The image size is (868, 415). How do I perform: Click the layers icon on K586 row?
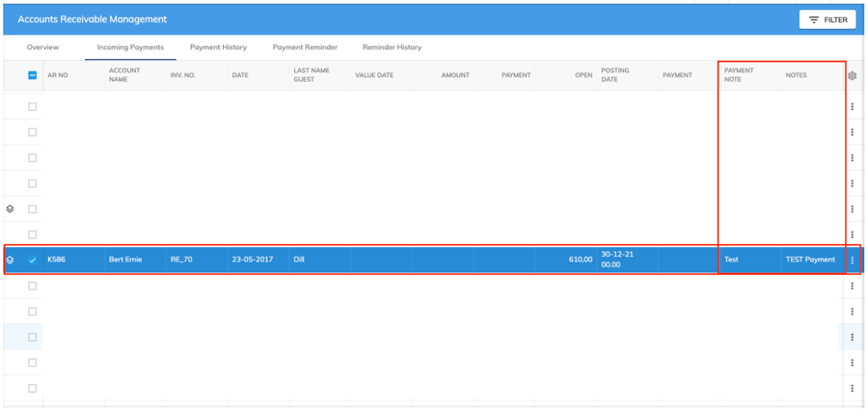click(x=11, y=260)
